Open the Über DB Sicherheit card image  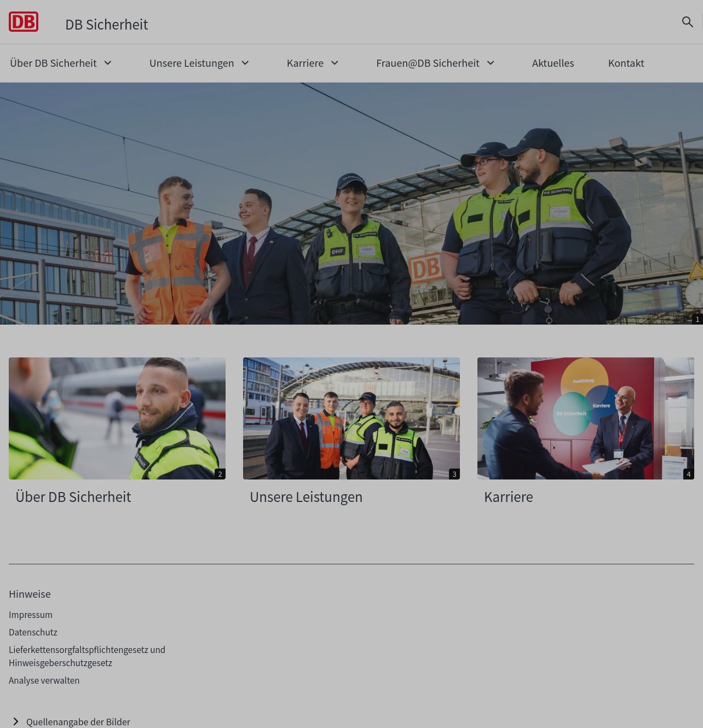(117, 418)
